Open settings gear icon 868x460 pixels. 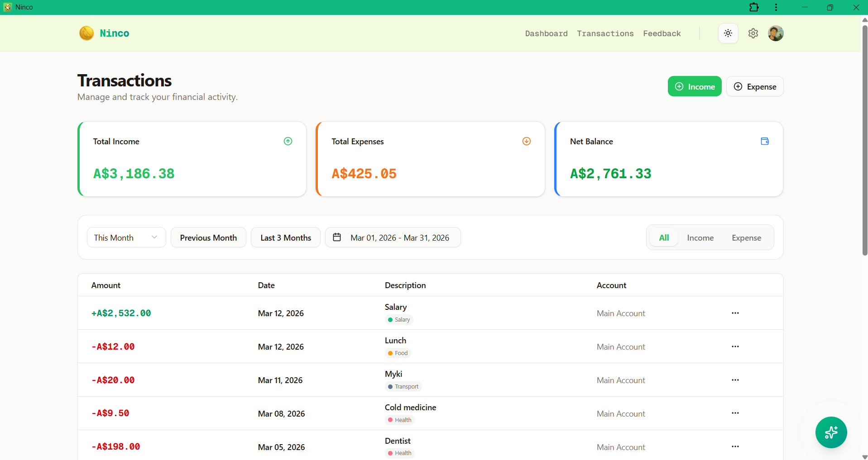point(753,33)
